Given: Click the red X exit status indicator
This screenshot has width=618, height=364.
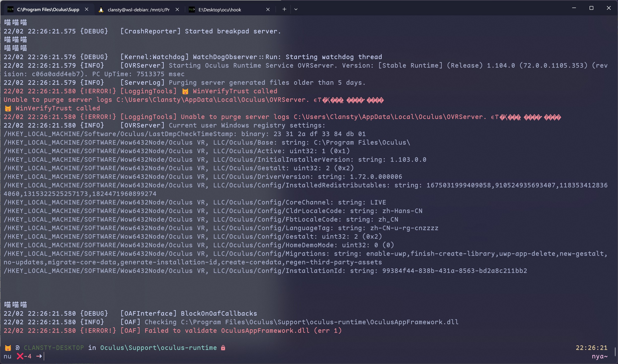Looking at the screenshot, I should [20, 356].
